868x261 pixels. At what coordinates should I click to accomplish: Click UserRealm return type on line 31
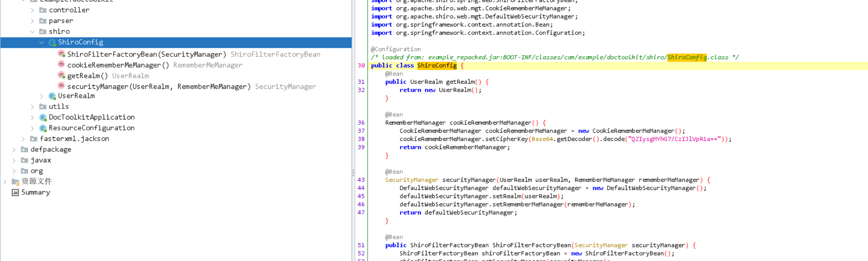426,82
